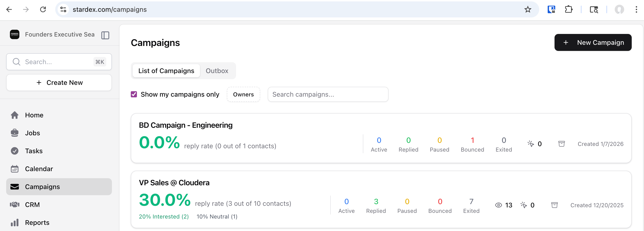Click the 10% Neutral (1) label

pyautogui.click(x=217, y=217)
